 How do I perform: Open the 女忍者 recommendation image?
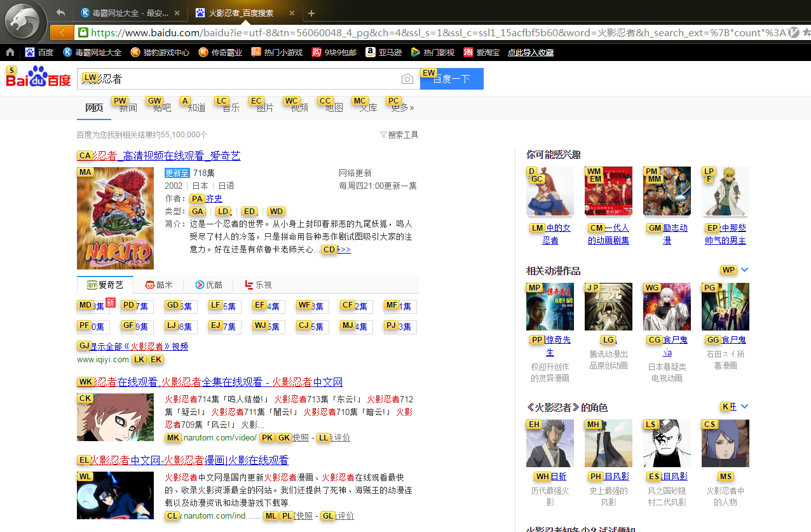tap(550, 191)
